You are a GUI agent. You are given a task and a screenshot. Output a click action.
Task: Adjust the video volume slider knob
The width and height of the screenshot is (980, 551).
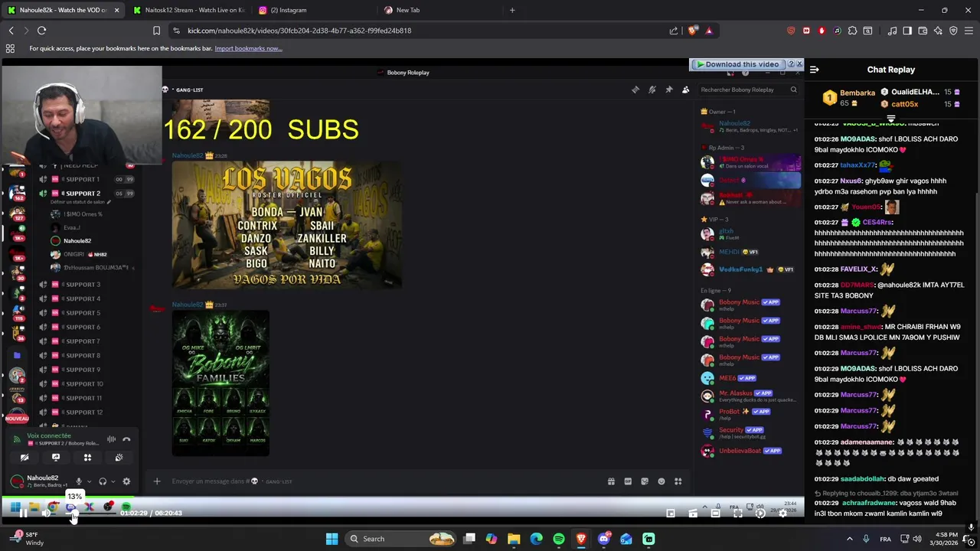[73, 514]
